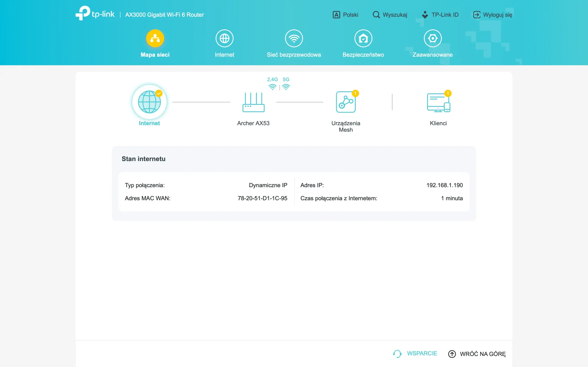Open the Bezpieczeństwo security section
Image resolution: width=588 pixels, height=367 pixels.
pos(363,43)
